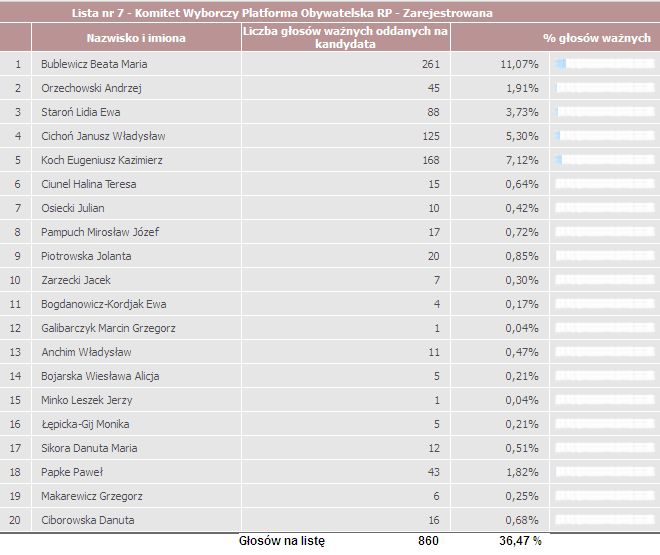Click the 'Liczba głosów ważnych oddanych na kandydata' header

(x=345, y=37)
